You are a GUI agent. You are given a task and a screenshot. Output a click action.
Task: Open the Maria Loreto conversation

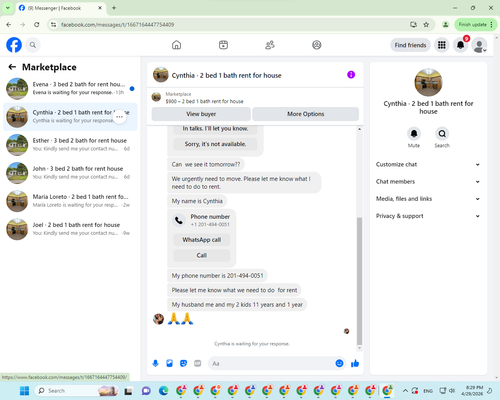click(70, 201)
